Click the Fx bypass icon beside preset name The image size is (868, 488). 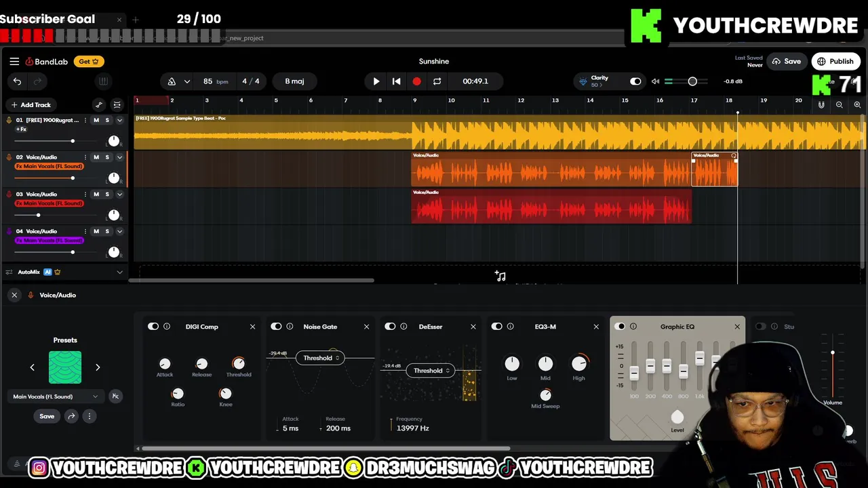(x=115, y=396)
